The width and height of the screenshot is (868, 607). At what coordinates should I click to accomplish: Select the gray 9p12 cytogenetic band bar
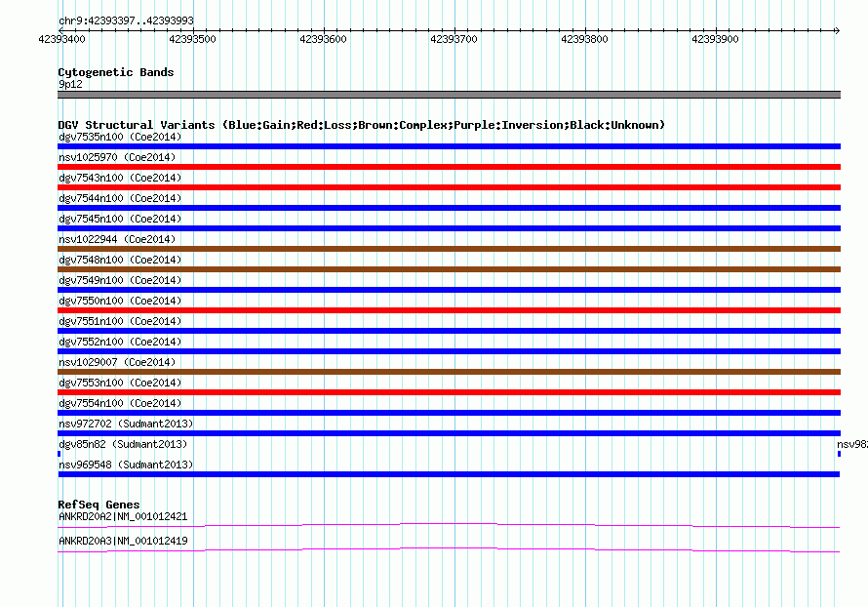449,95
